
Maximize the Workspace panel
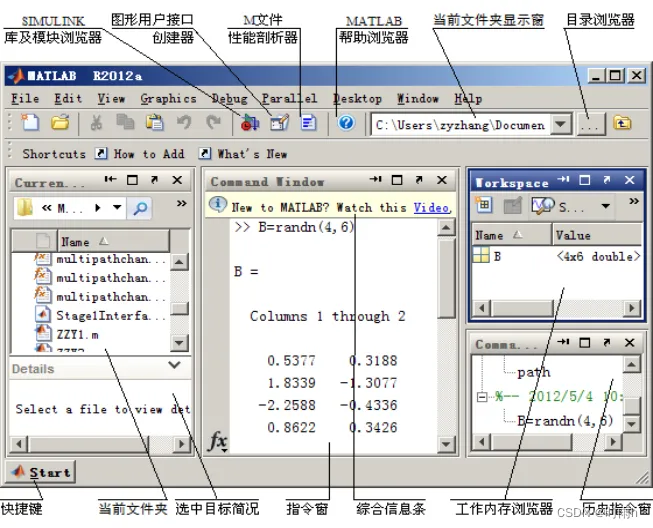[585, 180]
